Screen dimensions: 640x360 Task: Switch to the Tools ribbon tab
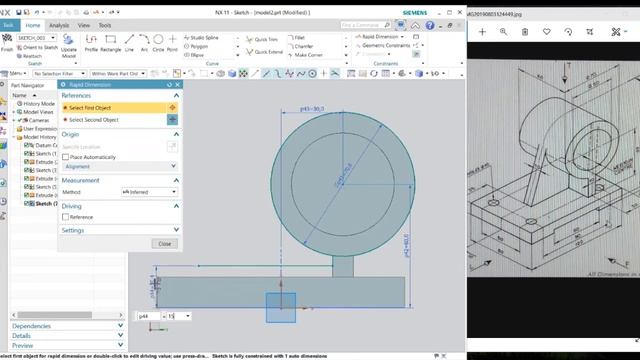104,25
